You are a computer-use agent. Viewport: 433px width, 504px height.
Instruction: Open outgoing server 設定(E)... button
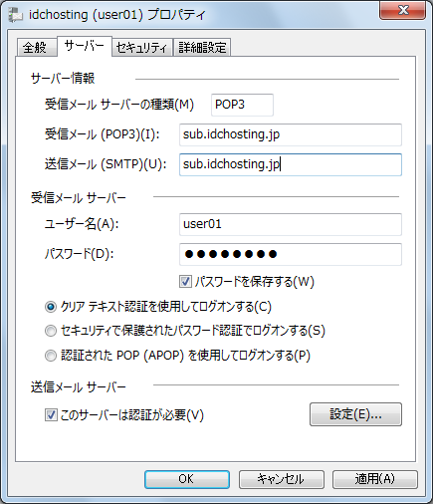(x=355, y=414)
